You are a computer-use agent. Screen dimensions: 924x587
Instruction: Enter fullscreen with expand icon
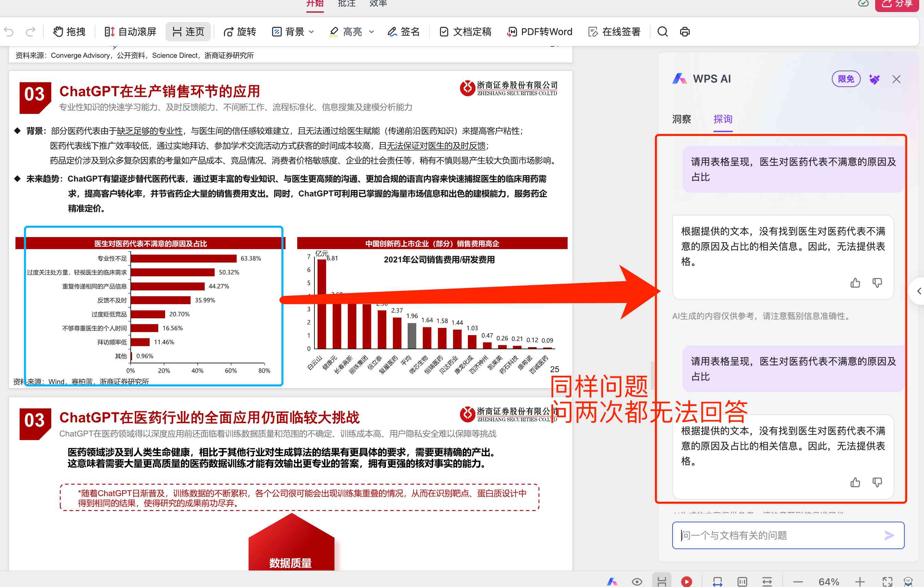click(887, 581)
